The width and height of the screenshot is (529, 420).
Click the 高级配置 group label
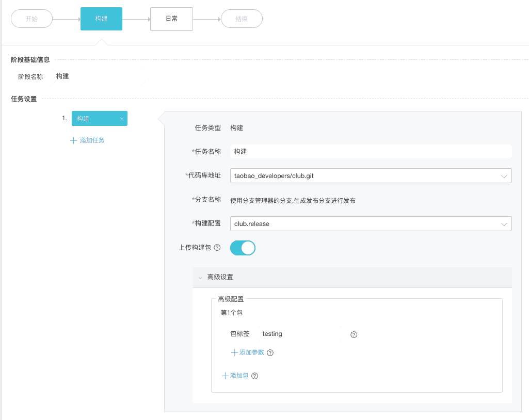click(x=231, y=299)
